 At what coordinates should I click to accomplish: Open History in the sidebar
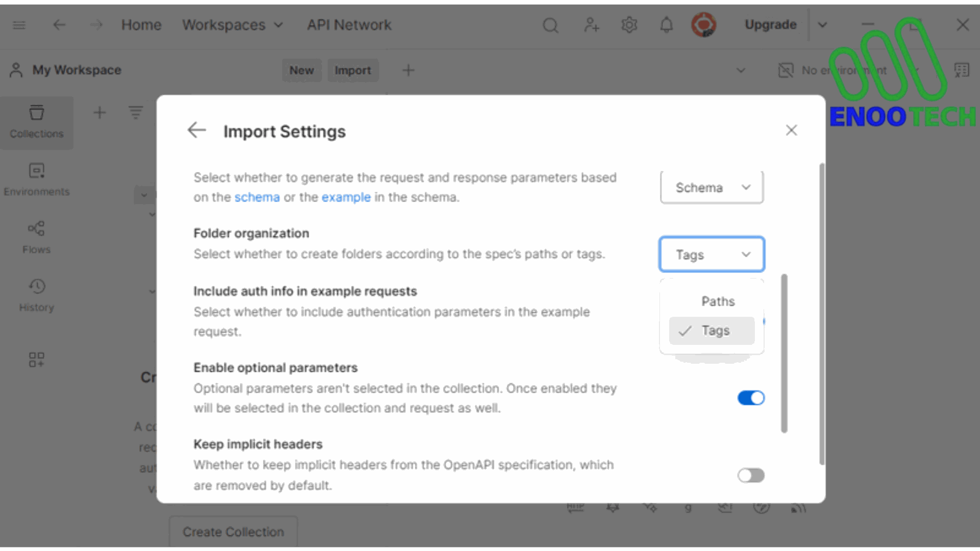point(36,295)
